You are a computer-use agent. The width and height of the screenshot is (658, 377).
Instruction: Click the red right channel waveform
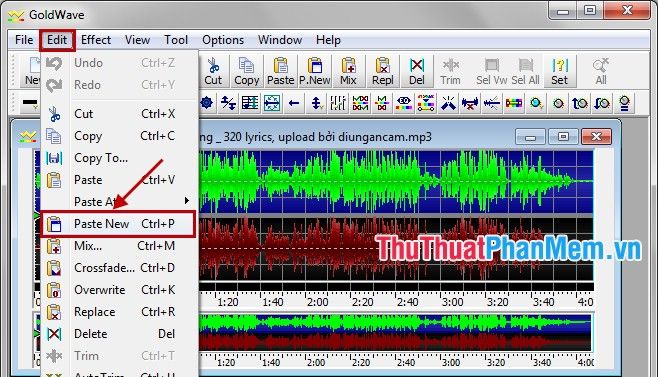pyautogui.click(x=396, y=249)
